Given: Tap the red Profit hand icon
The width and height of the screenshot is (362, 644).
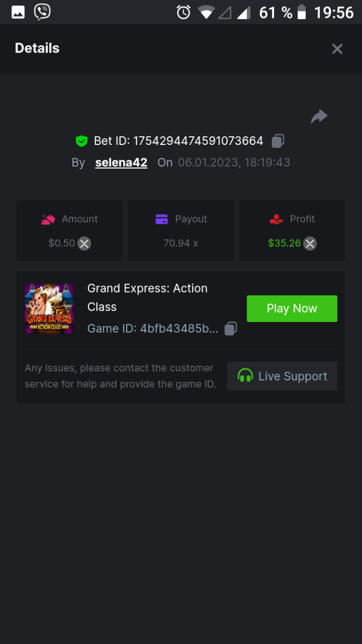Looking at the screenshot, I should coord(276,219).
